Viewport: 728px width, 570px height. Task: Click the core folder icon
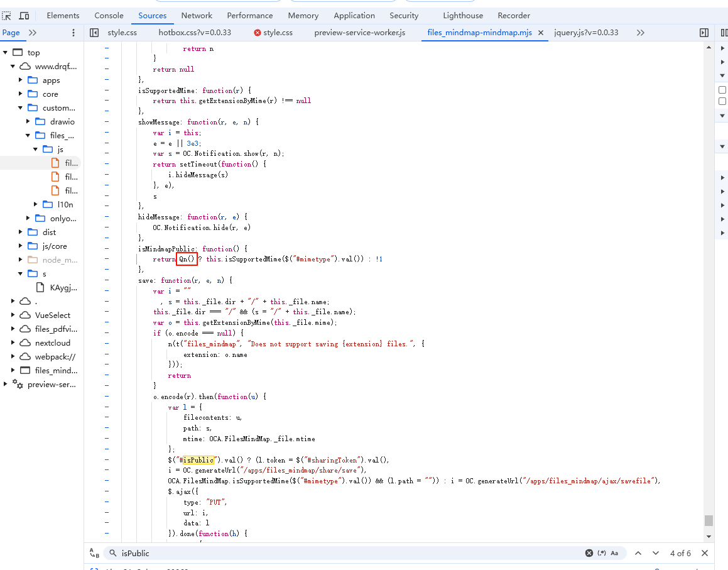coord(33,94)
